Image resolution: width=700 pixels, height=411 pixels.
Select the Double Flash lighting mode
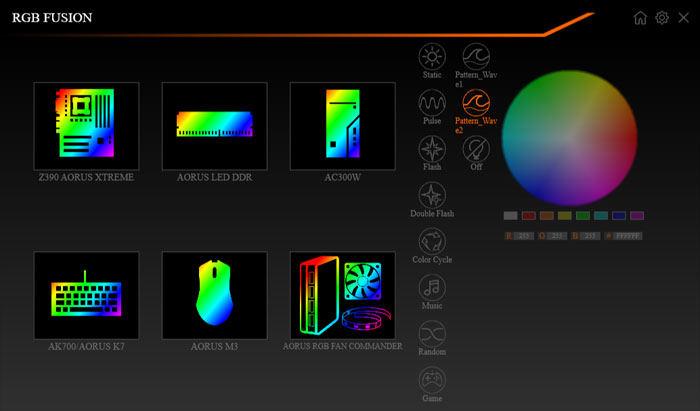click(x=432, y=195)
